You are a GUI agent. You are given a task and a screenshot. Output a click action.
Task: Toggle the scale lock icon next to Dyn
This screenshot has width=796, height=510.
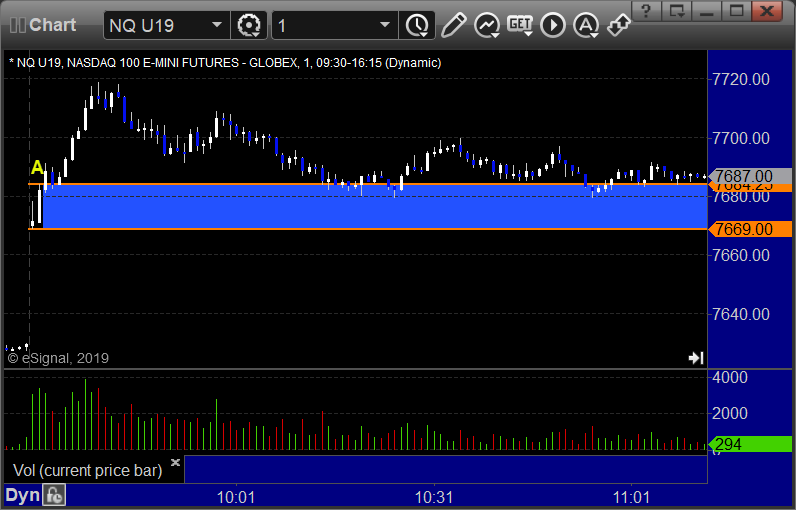54,495
